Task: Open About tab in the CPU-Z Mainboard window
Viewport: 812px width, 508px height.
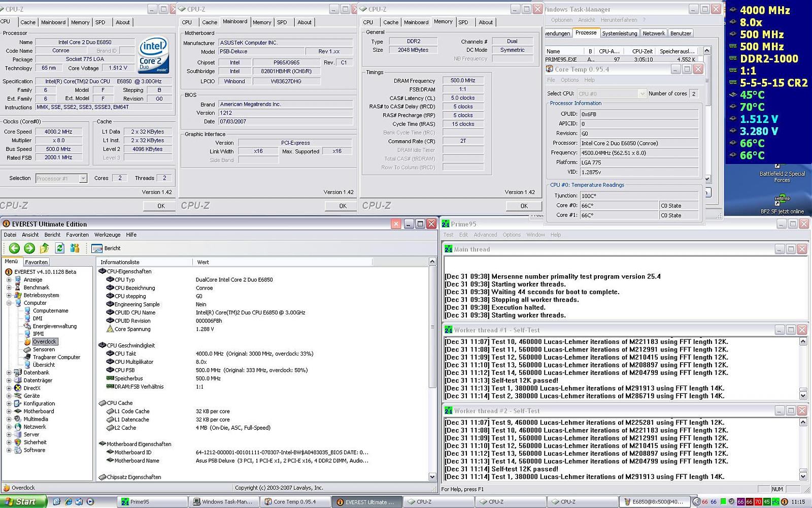Action: (x=304, y=22)
